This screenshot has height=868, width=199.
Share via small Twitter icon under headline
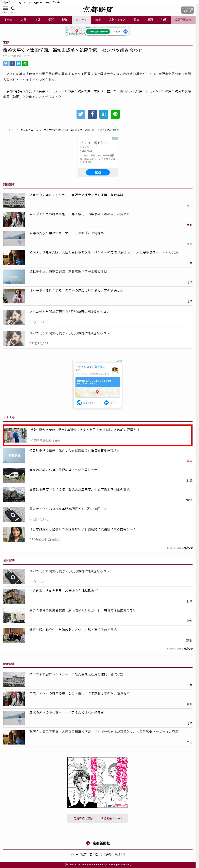[6, 63]
